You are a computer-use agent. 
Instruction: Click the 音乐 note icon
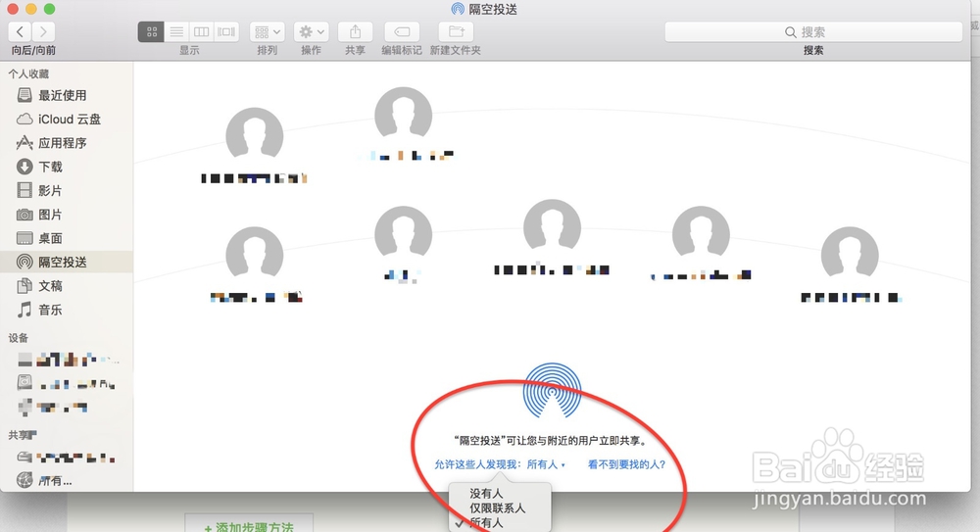click(x=24, y=310)
